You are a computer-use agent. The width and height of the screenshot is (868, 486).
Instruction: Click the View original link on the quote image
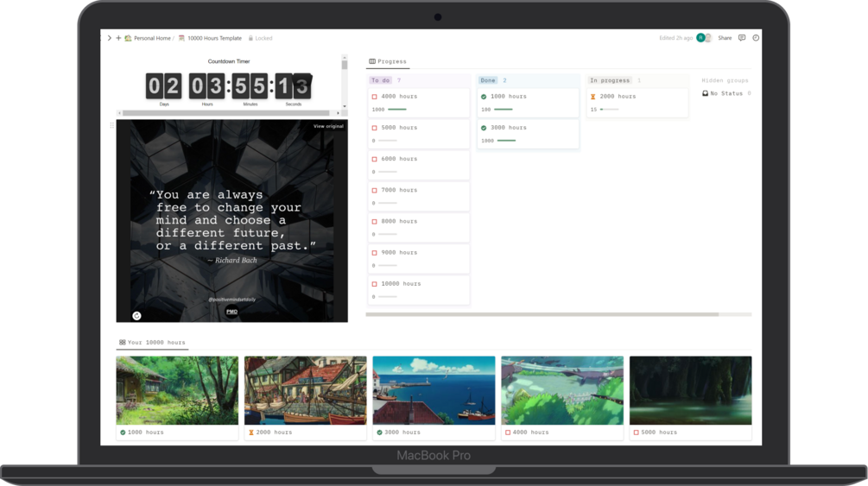328,126
